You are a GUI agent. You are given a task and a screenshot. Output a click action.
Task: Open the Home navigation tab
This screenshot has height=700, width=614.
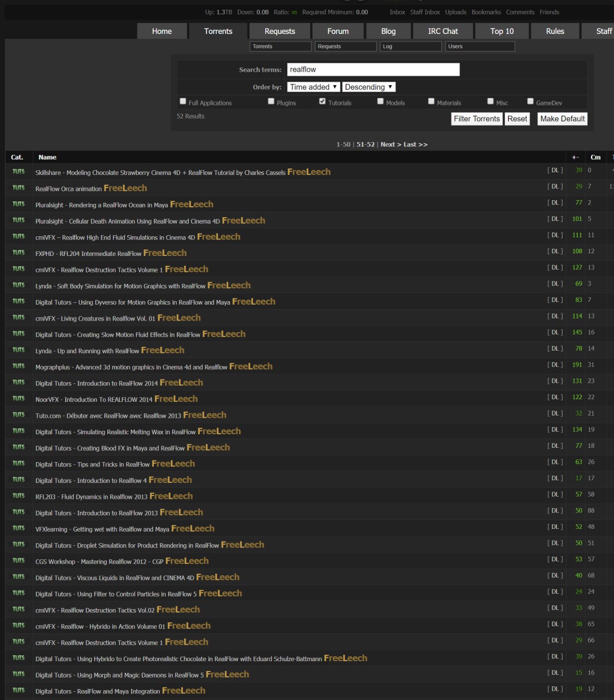click(162, 31)
